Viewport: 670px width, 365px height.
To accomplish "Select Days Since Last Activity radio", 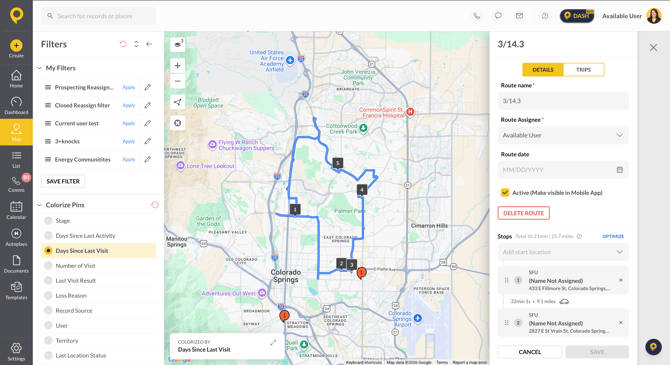I will 48,235.
